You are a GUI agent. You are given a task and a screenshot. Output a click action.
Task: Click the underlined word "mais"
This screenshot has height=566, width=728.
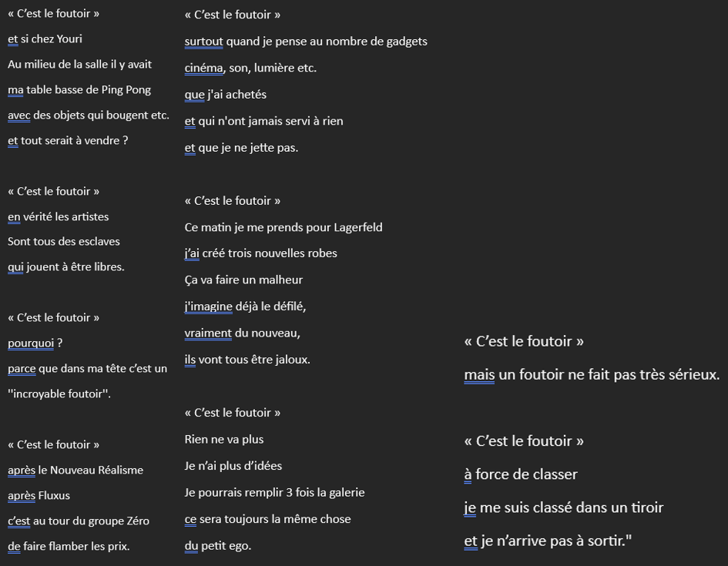pos(479,374)
